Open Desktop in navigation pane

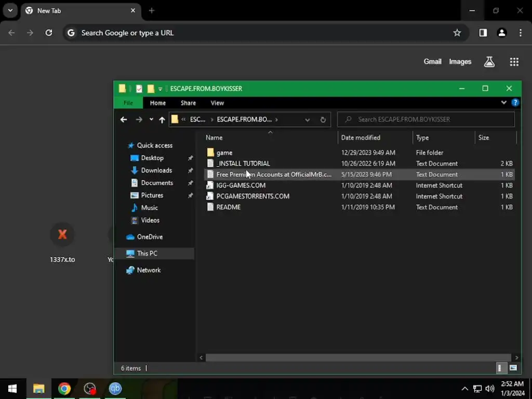pyautogui.click(x=152, y=158)
